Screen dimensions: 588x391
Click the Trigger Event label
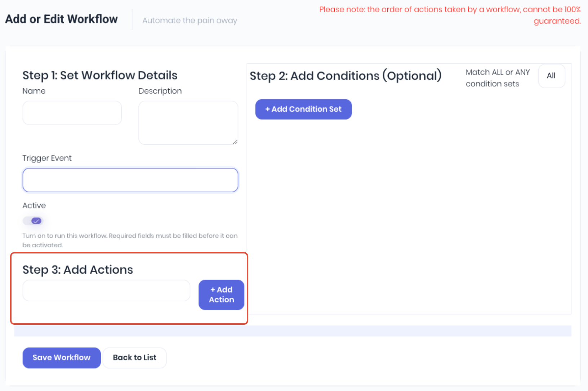click(x=47, y=158)
